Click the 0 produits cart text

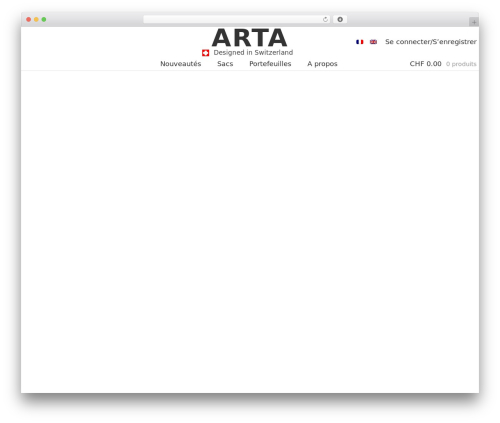(x=461, y=64)
